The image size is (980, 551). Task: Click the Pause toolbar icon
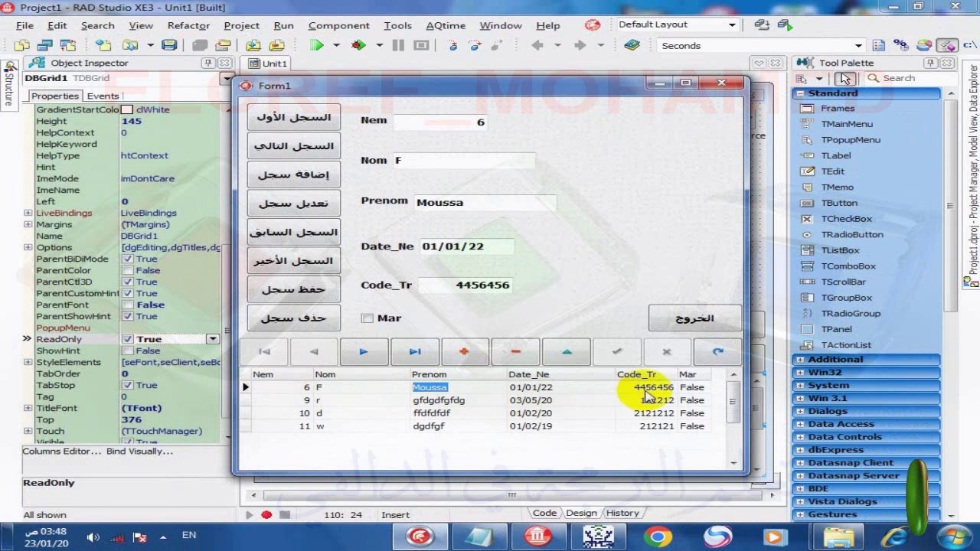[x=397, y=45]
